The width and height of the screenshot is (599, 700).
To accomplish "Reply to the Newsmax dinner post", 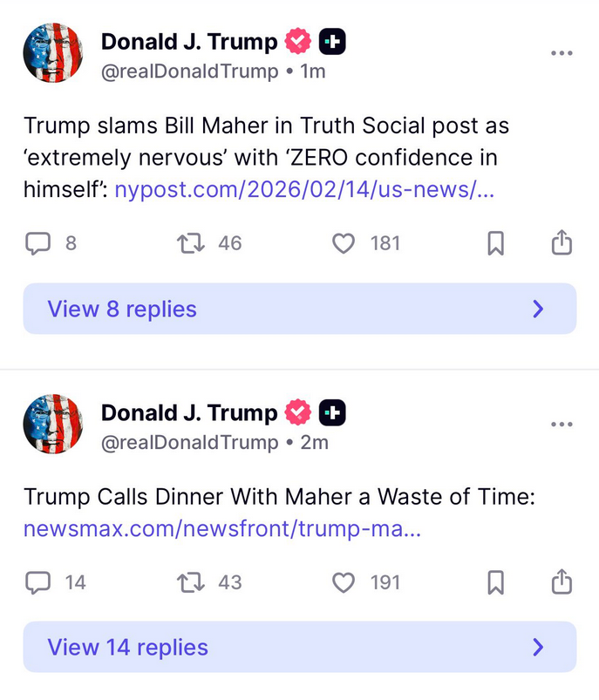I will pyautogui.click(x=37, y=581).
